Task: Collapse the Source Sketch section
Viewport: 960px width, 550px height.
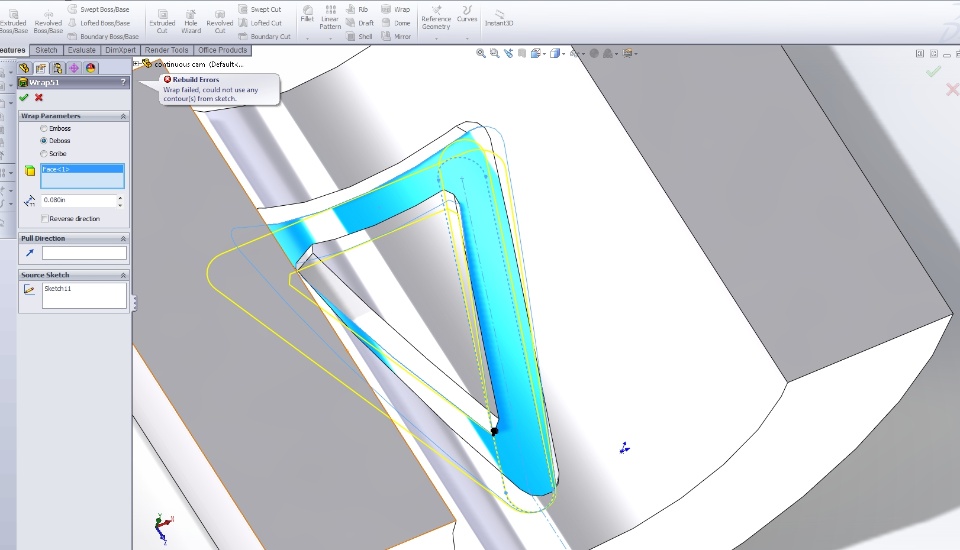Action: [x=123, y=275]
